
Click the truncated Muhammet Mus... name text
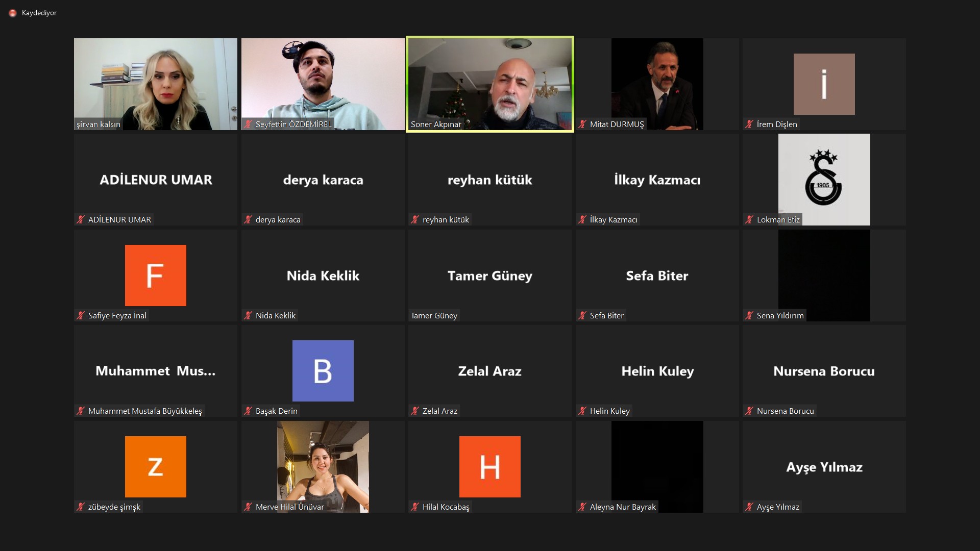(156, 371)
